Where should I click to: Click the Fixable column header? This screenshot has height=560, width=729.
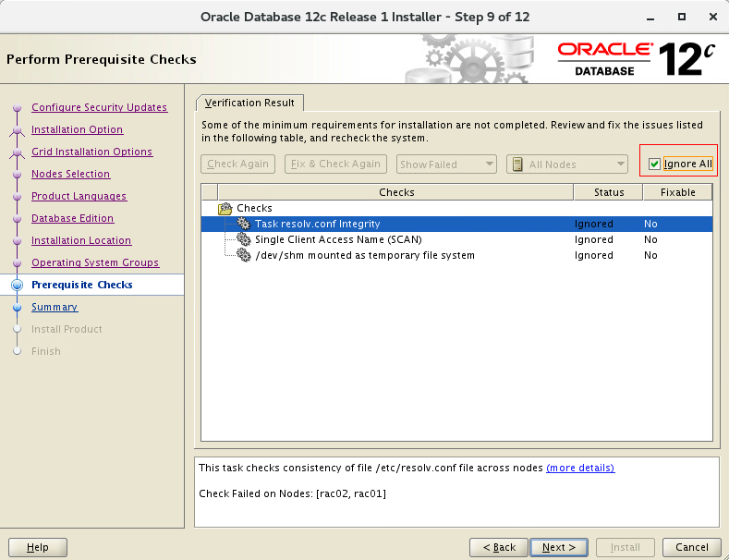point(677,192)
